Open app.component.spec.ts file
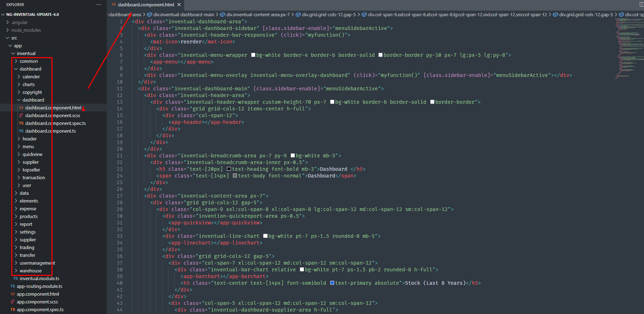This screenshot has height=314, width=644. [40, 309]
